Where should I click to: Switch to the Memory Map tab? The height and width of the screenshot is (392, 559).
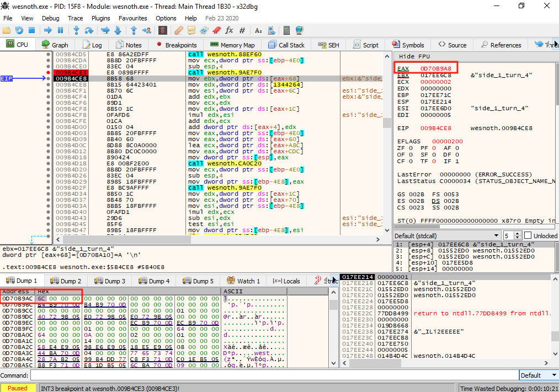232,45
